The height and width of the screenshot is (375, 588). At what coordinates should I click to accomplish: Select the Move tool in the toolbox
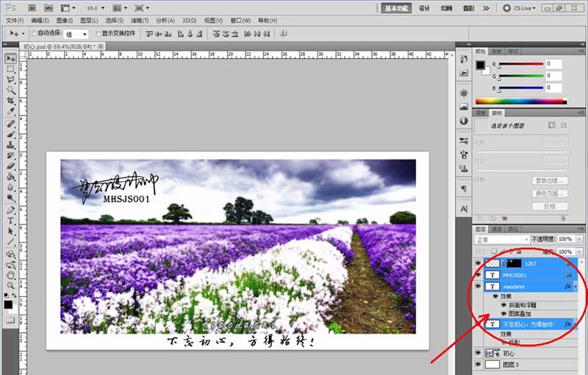(x=10, y=59)
